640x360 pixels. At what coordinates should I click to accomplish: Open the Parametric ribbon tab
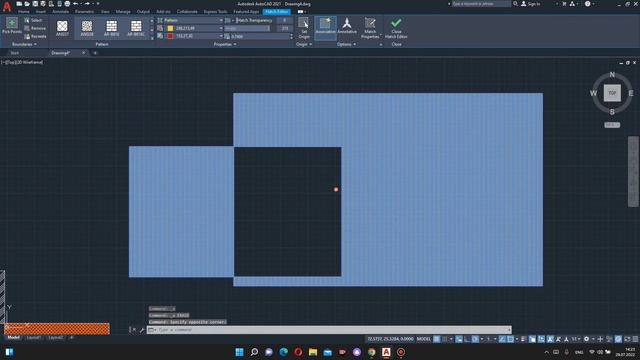pos(84,12)
